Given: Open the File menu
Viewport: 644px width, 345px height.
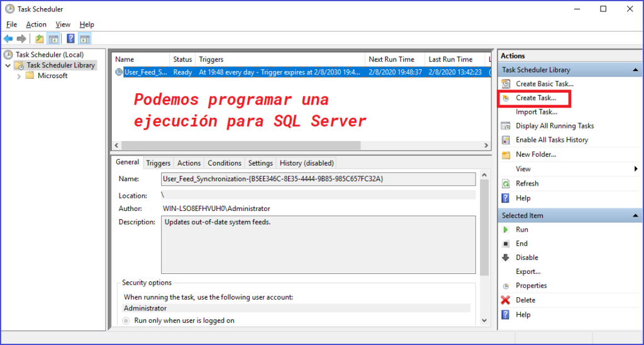Looking at the screenshot, I should (11, 25).
